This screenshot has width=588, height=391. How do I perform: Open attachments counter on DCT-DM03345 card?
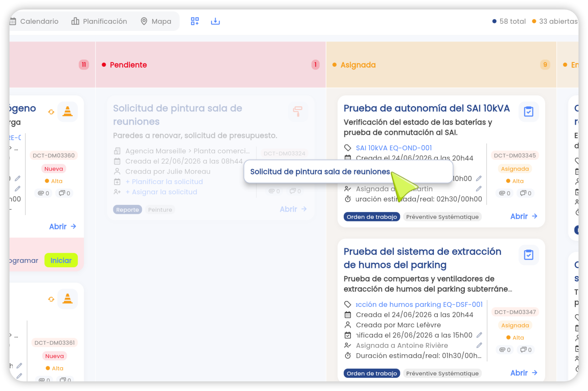(x=505, y=193)
